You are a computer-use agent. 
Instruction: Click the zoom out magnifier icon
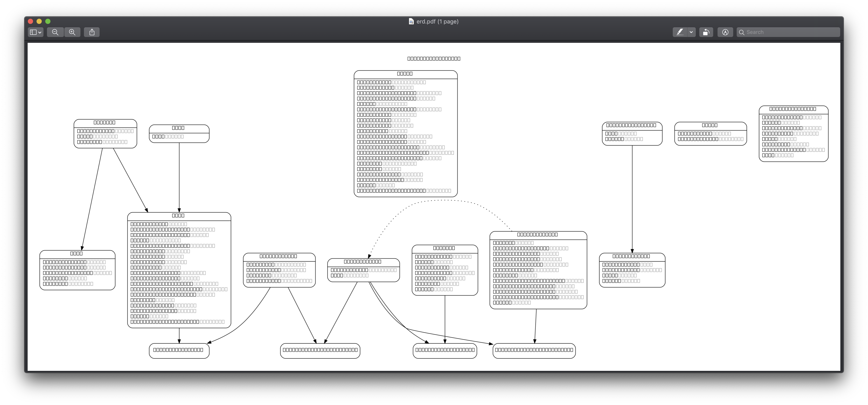[x=56, y=32]
